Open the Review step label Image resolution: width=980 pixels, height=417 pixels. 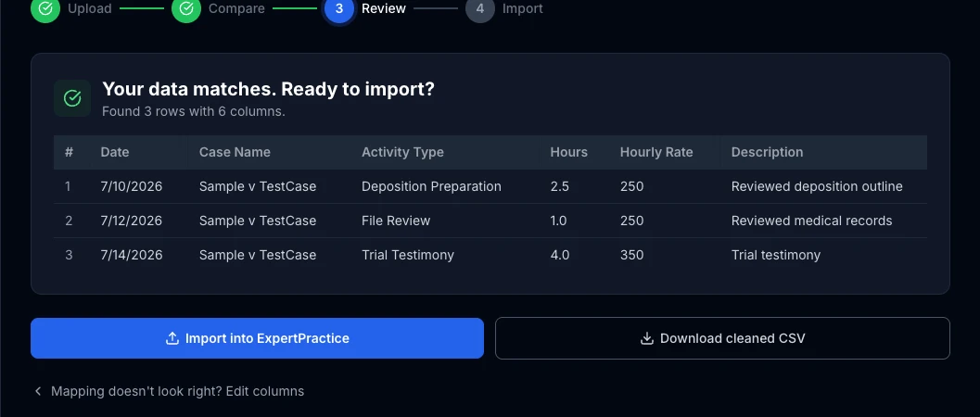pyautogui.click(x=384, y=8)
